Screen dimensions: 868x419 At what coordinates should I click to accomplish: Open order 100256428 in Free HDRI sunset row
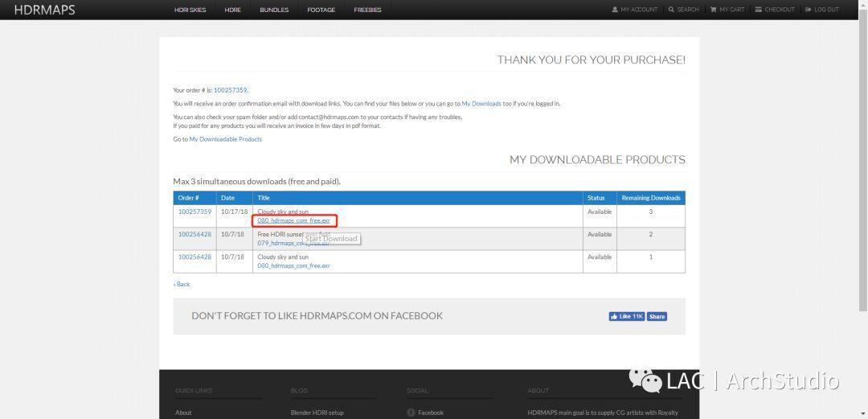click(x=194, y=235)
